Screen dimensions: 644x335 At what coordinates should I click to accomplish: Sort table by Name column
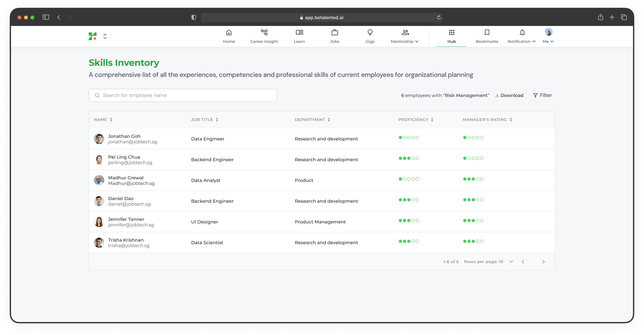coord(103,120)
